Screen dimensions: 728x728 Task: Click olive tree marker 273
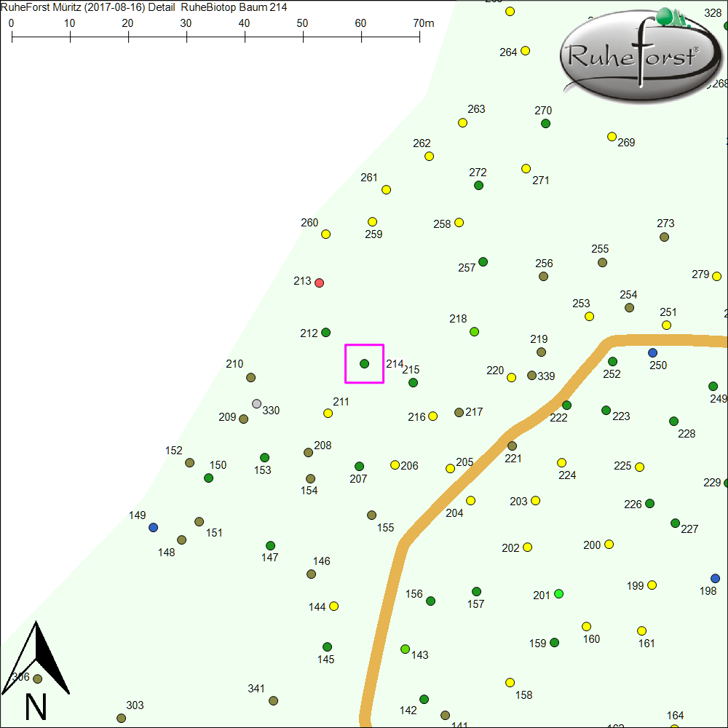pos(664,237)
